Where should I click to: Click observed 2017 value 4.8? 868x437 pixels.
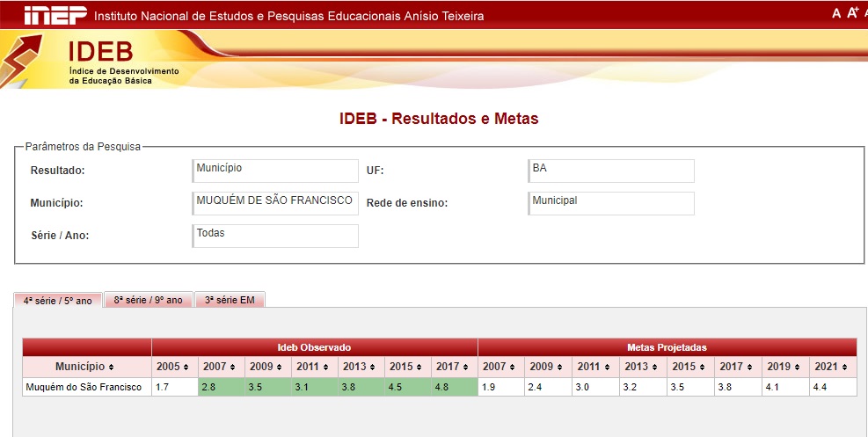[441, 387]
